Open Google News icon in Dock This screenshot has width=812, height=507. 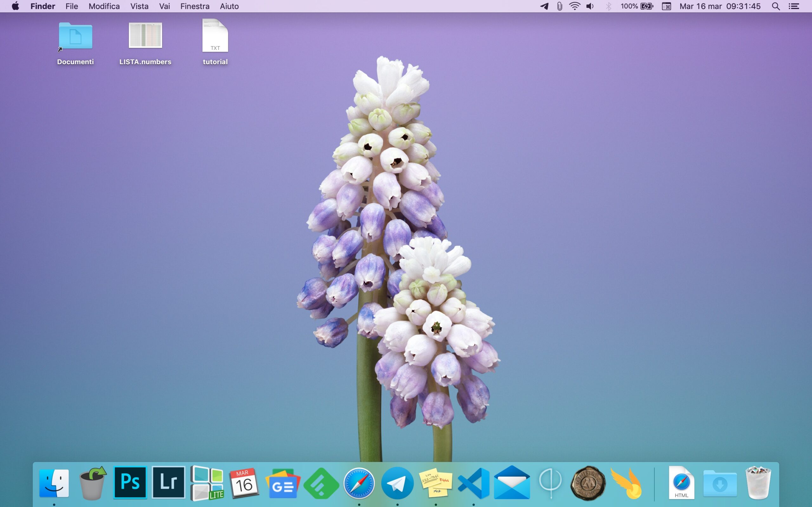pyautogui.click(x=283, y=483)
